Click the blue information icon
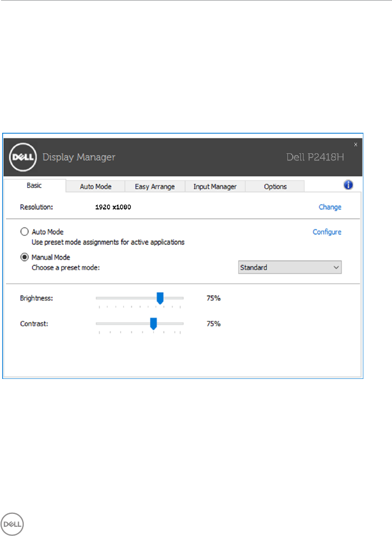 coord(348,185)
